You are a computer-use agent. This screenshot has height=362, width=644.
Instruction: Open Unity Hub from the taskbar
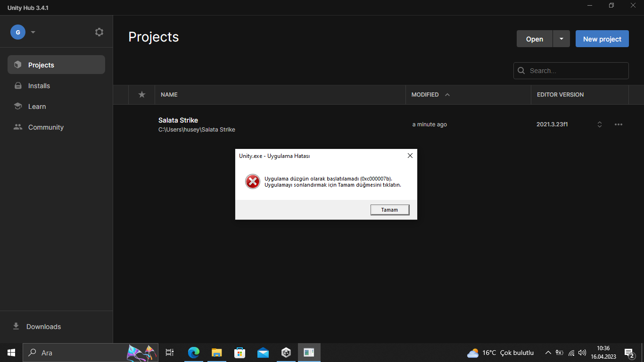point(286,353)
